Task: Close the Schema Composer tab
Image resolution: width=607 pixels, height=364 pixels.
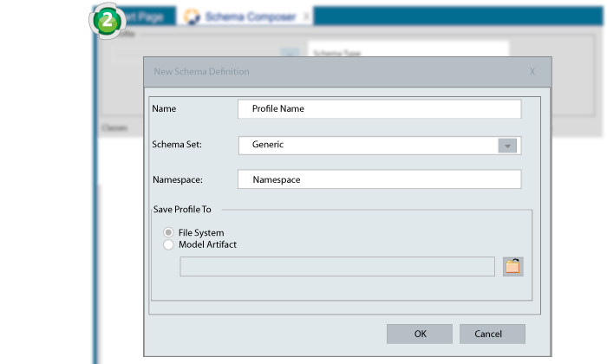Action: click(x=305, y=16)
